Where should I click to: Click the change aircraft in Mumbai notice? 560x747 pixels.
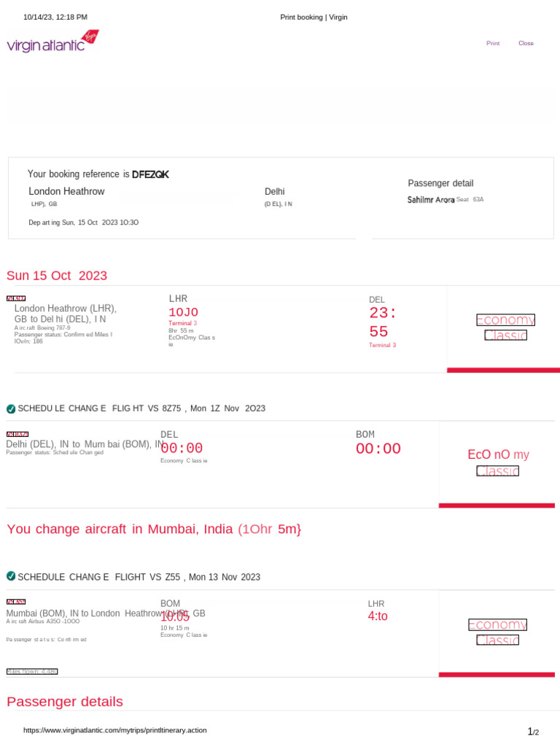153,530
